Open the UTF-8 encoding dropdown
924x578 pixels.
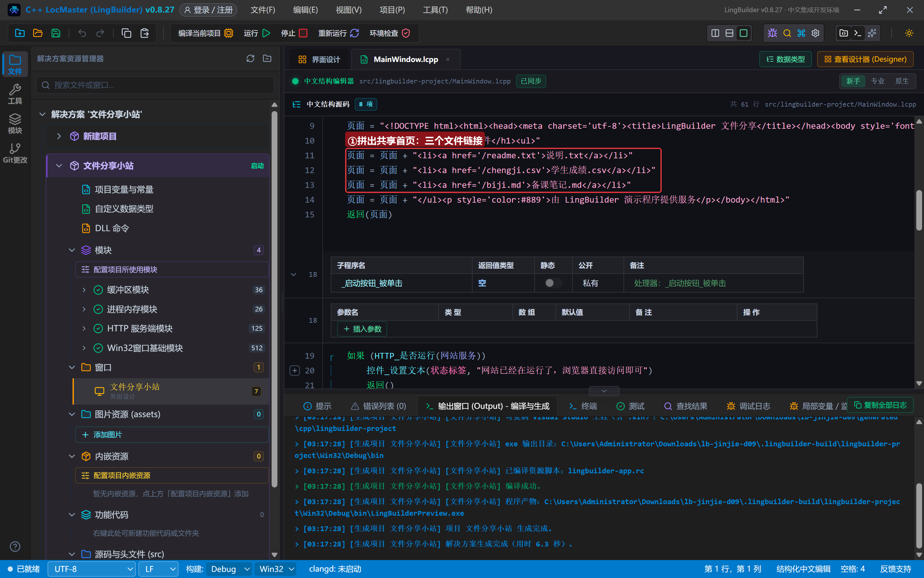pyautogui.click(x=91, y=569)
